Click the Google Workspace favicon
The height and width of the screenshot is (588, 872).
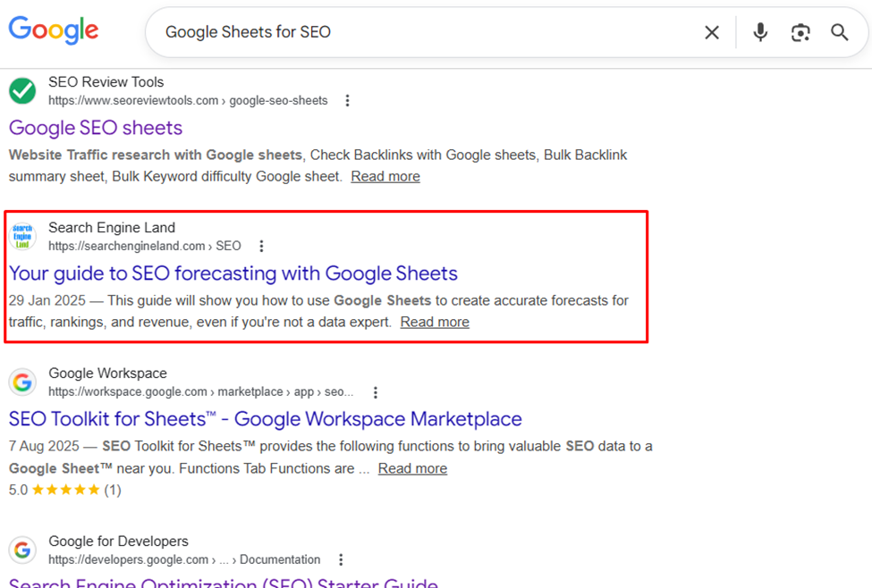pyautogui.click(x=21, y=382)
